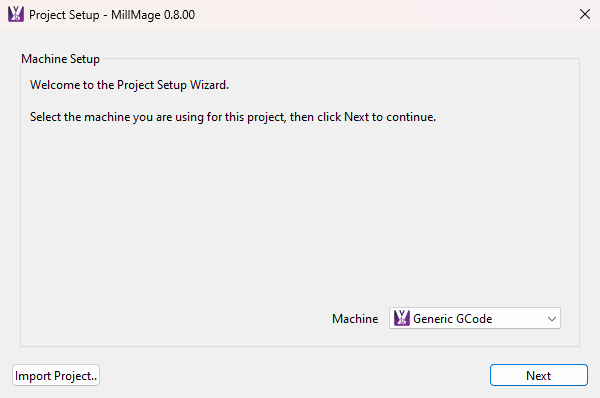Click the word Wizard in welcome message

[209, 85]
